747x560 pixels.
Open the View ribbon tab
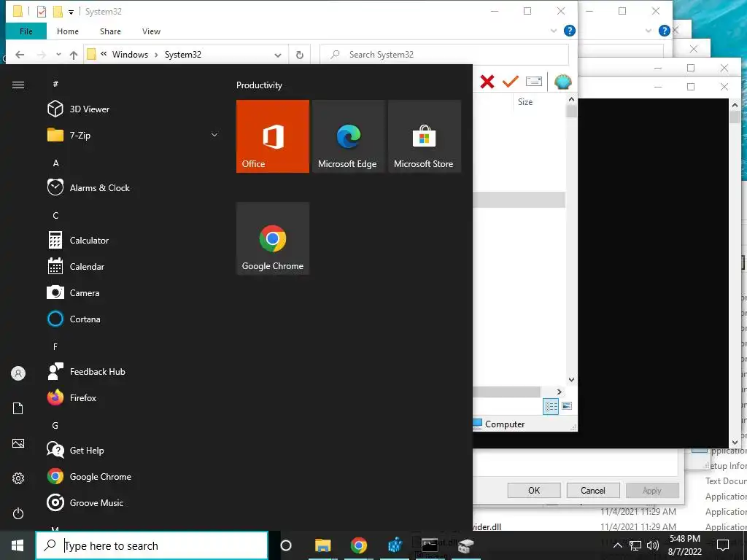(x=151, y=31)
